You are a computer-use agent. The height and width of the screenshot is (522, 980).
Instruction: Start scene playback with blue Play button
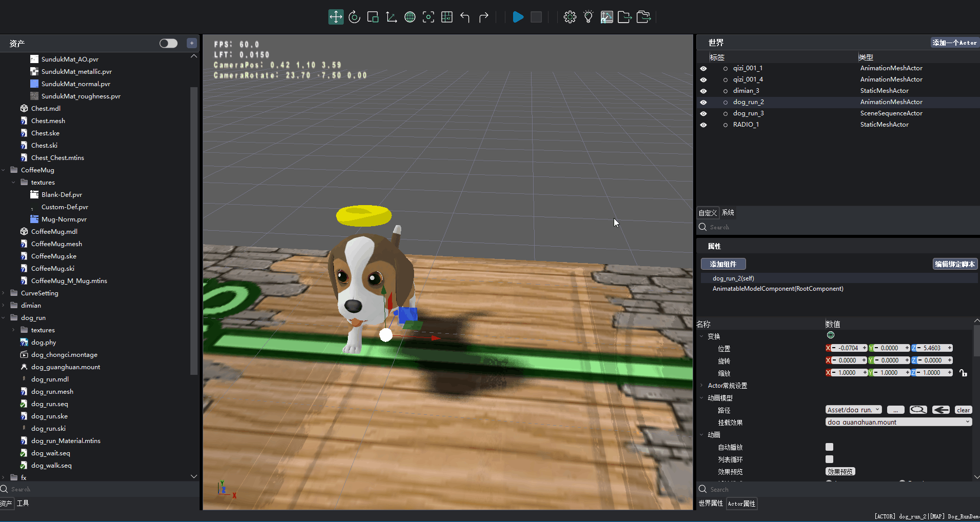(x=518, y=17)
